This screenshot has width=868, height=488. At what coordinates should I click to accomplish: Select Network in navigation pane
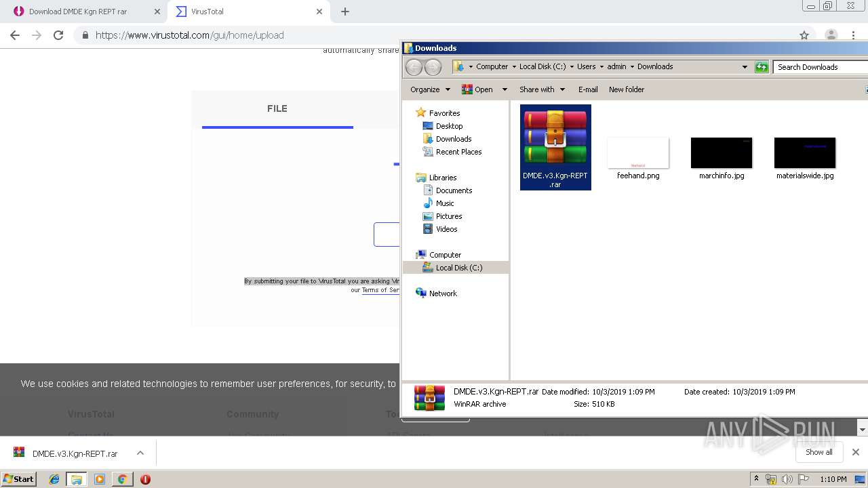[443, 293]
